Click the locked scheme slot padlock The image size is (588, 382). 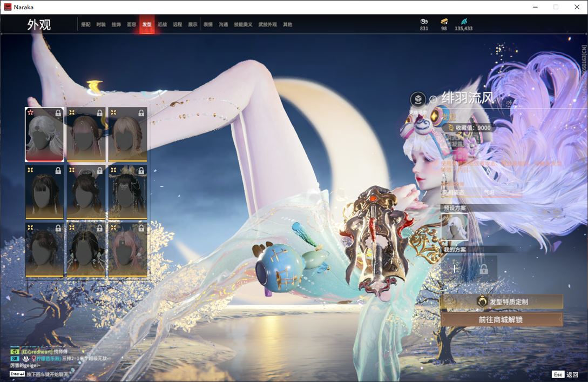pos(484,269)
